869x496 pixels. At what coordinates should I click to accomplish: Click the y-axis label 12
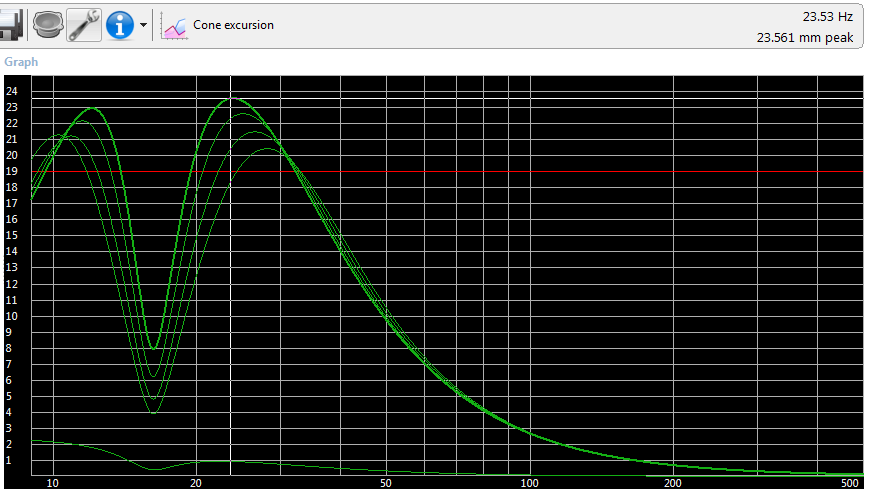pos(12,284)
